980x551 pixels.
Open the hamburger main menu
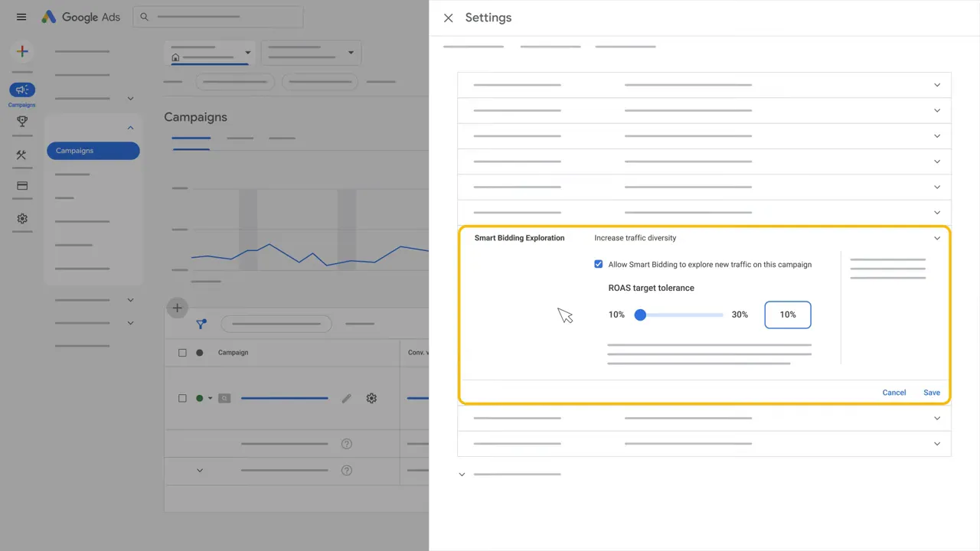click(x=21, y=17)
